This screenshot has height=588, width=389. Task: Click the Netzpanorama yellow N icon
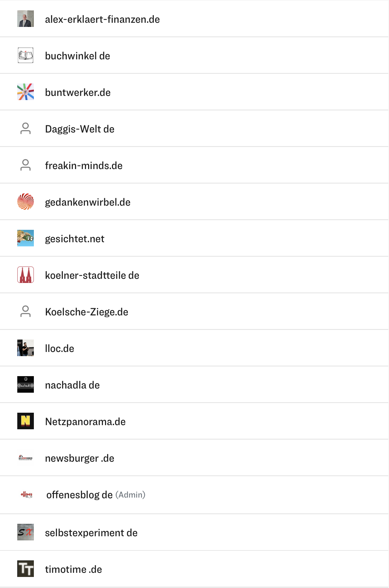[x=26, y=421]
